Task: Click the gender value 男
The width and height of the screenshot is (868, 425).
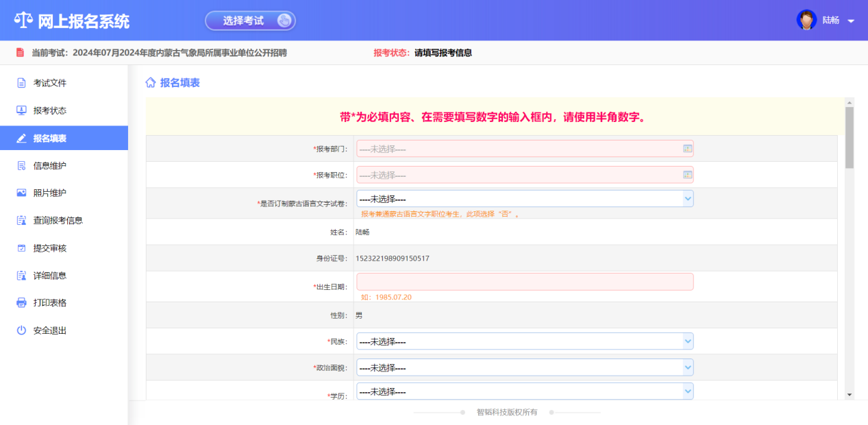Action: 359,315
